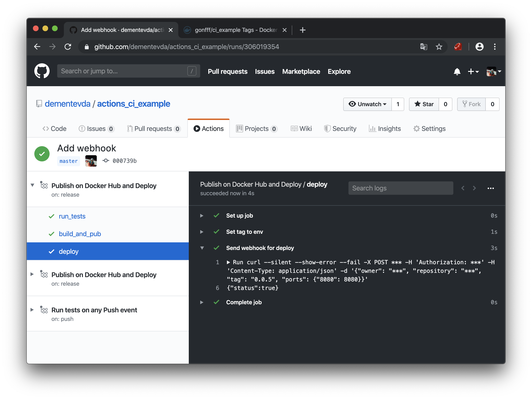Screen dimensions: 532x399
Task: Click the Star button for this repo
Action: coord(425,104)
